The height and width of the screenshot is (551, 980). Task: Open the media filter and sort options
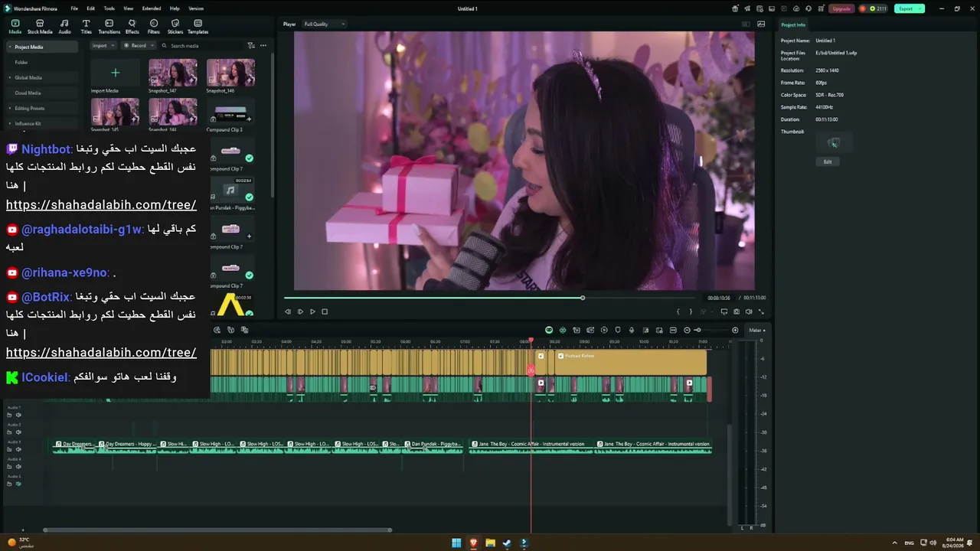coord(251,46)
